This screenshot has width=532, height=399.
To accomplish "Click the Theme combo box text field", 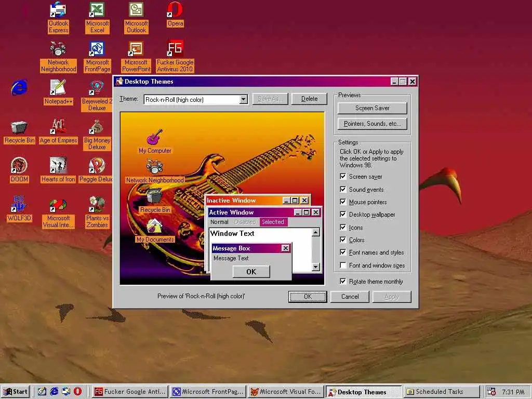I will pos(192,99).
